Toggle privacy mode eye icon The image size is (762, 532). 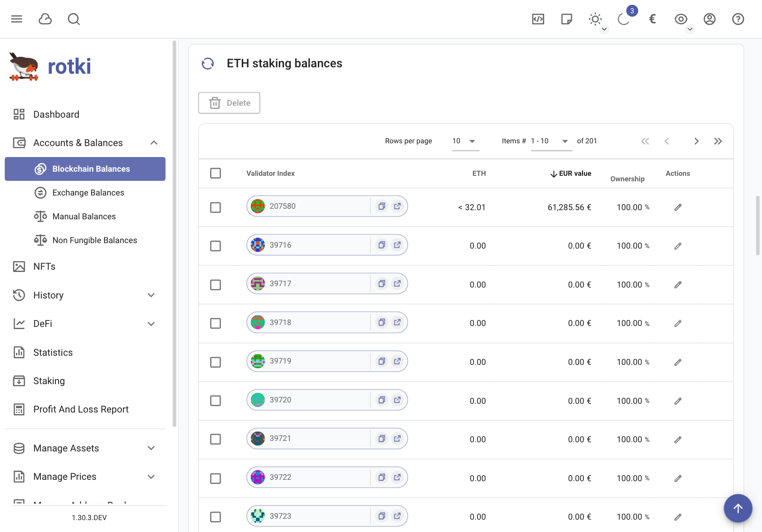click(681, 19)
